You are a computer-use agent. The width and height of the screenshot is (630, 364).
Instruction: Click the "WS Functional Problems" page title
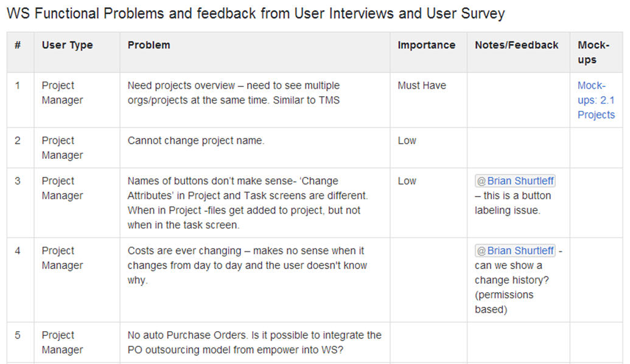click(x=256, y=13)
